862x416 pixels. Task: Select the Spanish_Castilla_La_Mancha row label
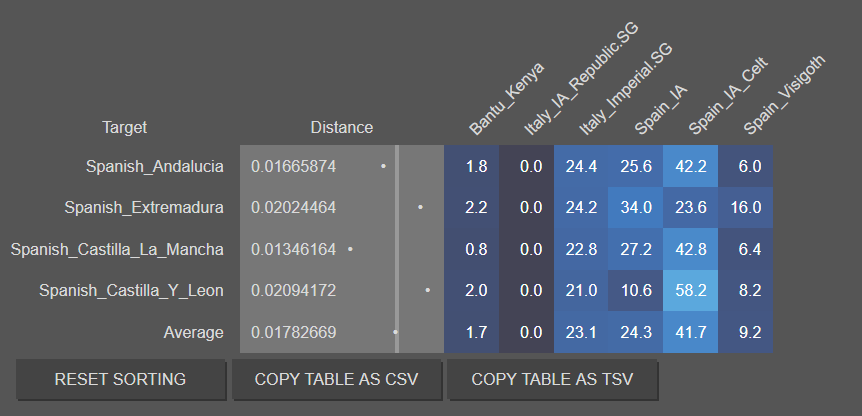pyautogui.click(x=117, y=249)
